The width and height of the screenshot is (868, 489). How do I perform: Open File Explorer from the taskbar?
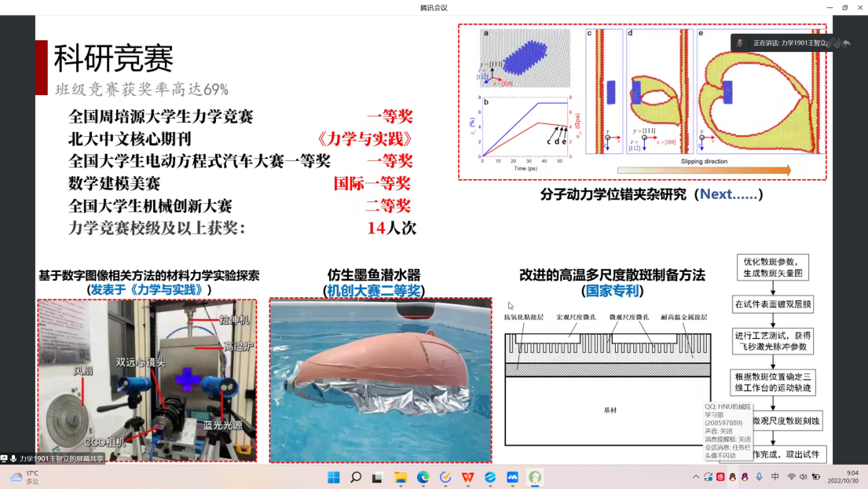402,476
